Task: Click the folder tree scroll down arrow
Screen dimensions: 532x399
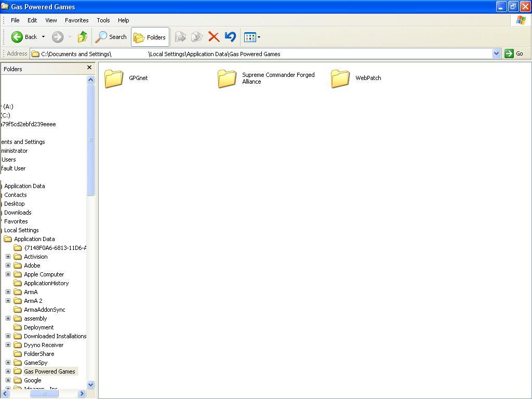Action: [x=90, y=385]
